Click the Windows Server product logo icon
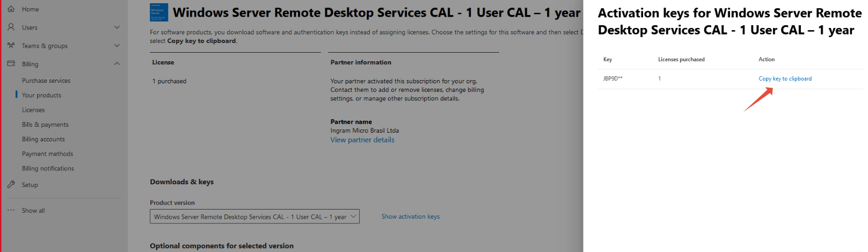Screen dimensions: 868x252 click(x=159, y=12)
